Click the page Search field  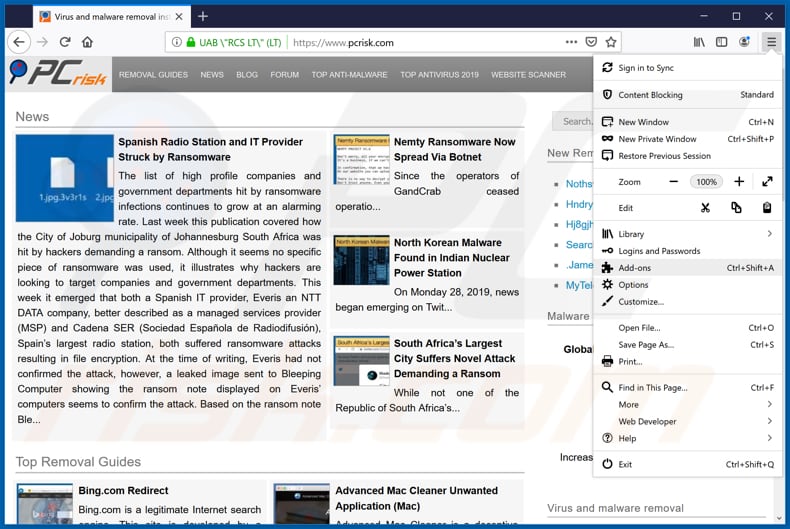click(x=573, y=121)
